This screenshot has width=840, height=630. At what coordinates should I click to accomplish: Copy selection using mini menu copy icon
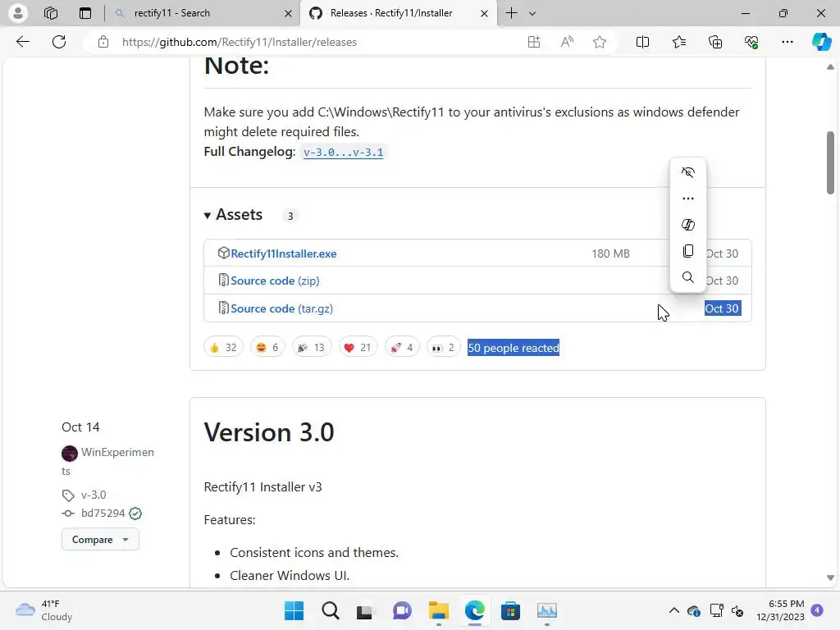[x=688, y=251]
